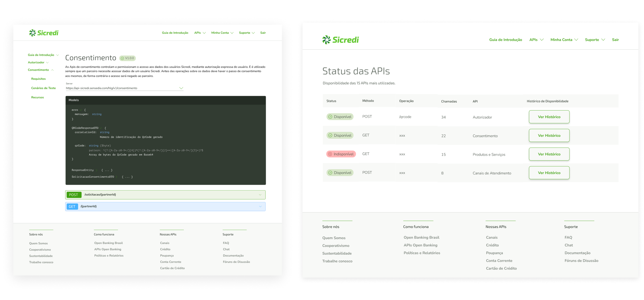Select Recursos in the left sidebar
Image resolution: width=644 pixels, height=300 pixels.
click(x=37, y=97)
